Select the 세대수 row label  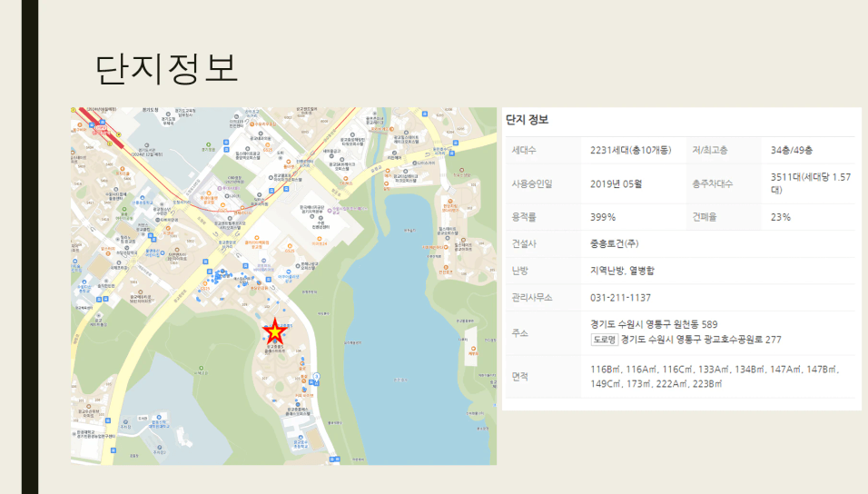pyautogui.click(x=524, y=150)
